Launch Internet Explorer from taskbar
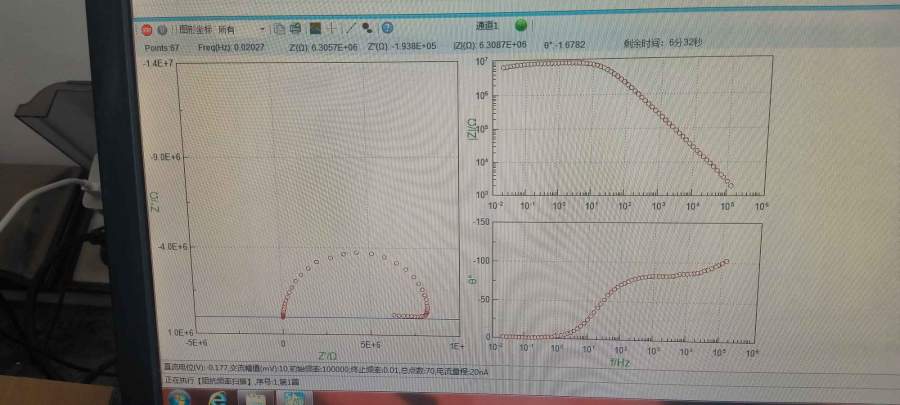This screenshot has width=900, height=405. 218,398
